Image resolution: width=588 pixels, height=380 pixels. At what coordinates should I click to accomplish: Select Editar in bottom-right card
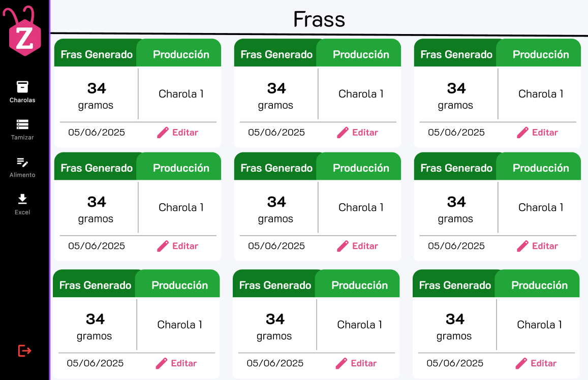(543, 363)
